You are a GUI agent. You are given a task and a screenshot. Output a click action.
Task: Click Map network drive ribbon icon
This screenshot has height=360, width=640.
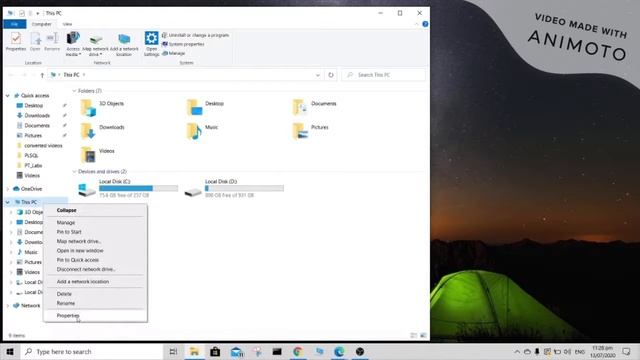96,43
